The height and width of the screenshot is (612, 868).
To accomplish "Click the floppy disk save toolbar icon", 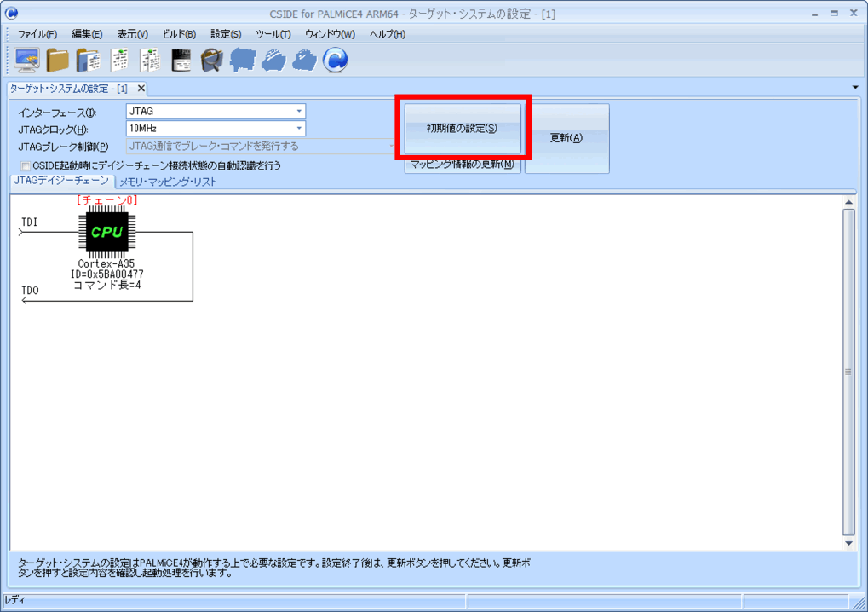I will click(x=181, y=60).
